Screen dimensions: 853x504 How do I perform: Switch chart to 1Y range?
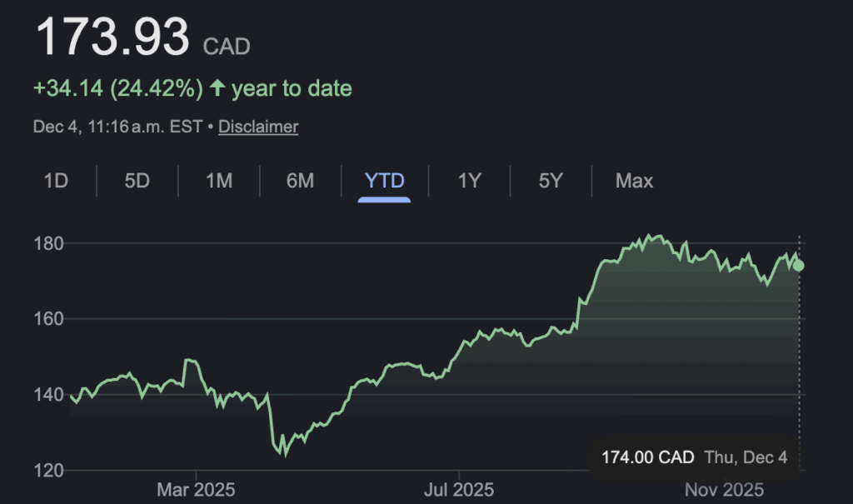[x=470, y=180]
